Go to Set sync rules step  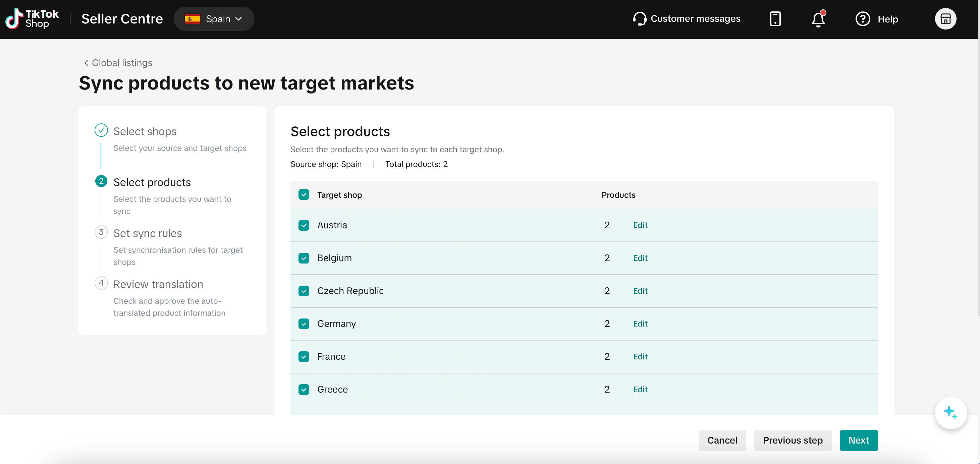point(148,233)
